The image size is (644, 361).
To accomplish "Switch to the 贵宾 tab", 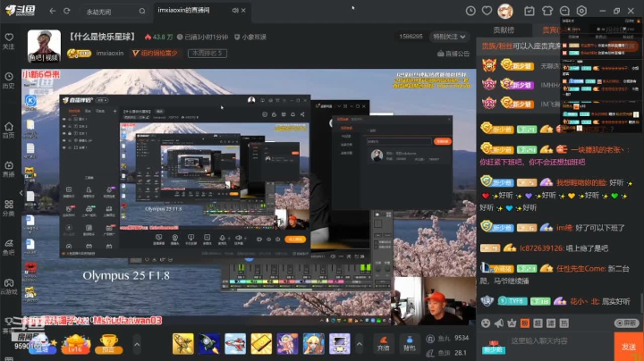I will (x=550, y=30).
